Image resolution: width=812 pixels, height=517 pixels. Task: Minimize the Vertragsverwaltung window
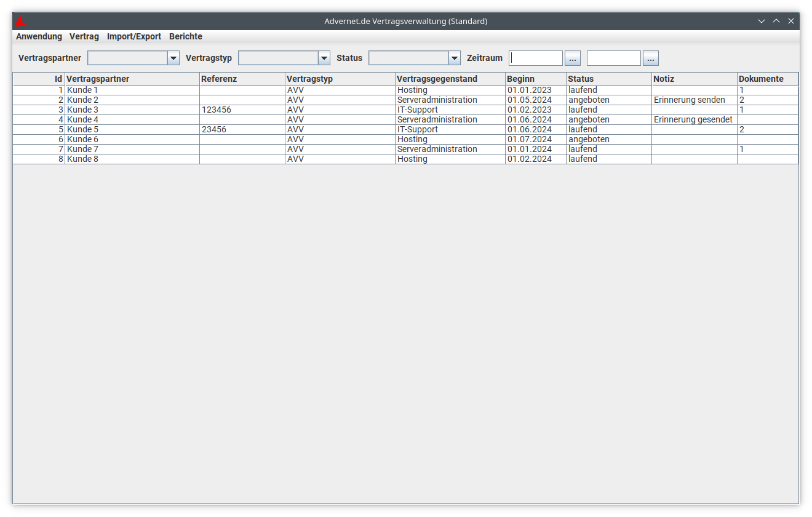click(x=762, y=21)
